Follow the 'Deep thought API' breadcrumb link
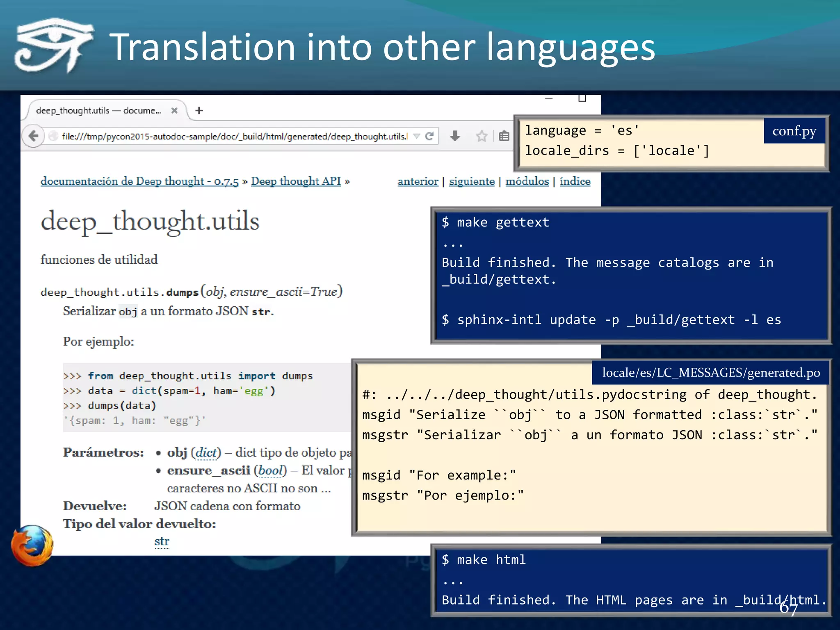 (296, 181)
